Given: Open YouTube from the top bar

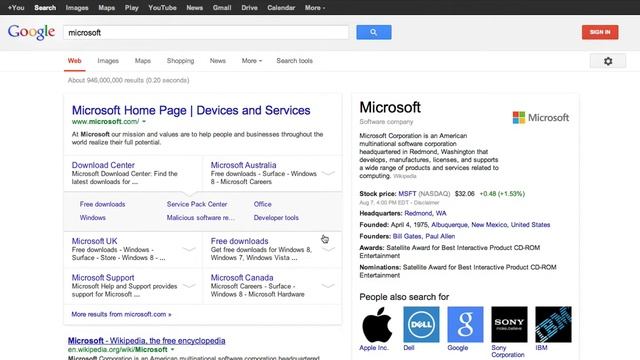Looking at the screenshot, I should coord(162,8).
